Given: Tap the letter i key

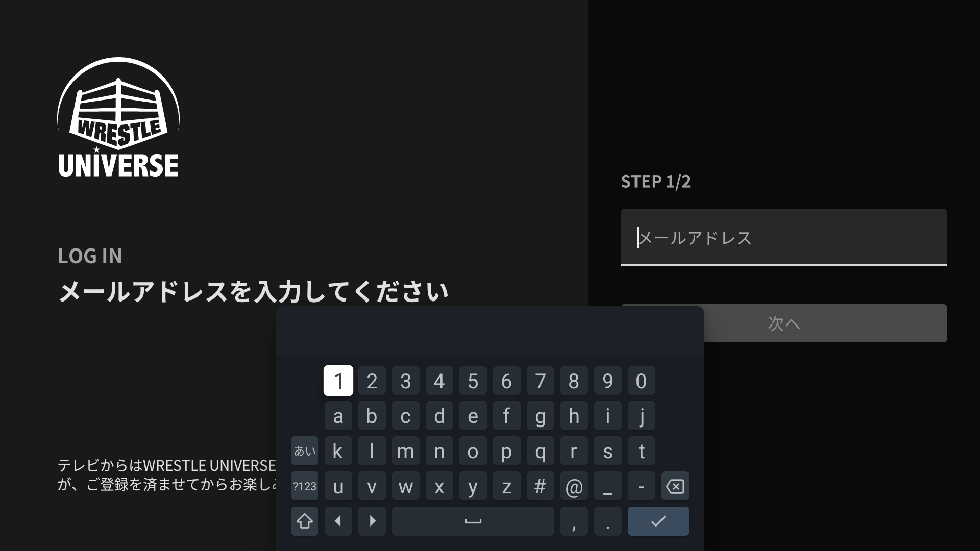Looking at the screenshot, I should (607, 416).
